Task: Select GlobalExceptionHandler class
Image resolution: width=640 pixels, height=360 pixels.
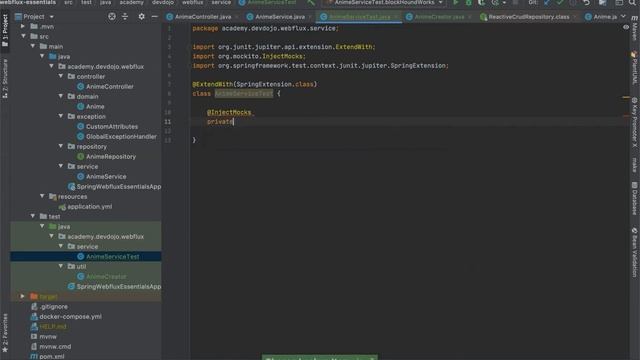Action: [121, 136]
